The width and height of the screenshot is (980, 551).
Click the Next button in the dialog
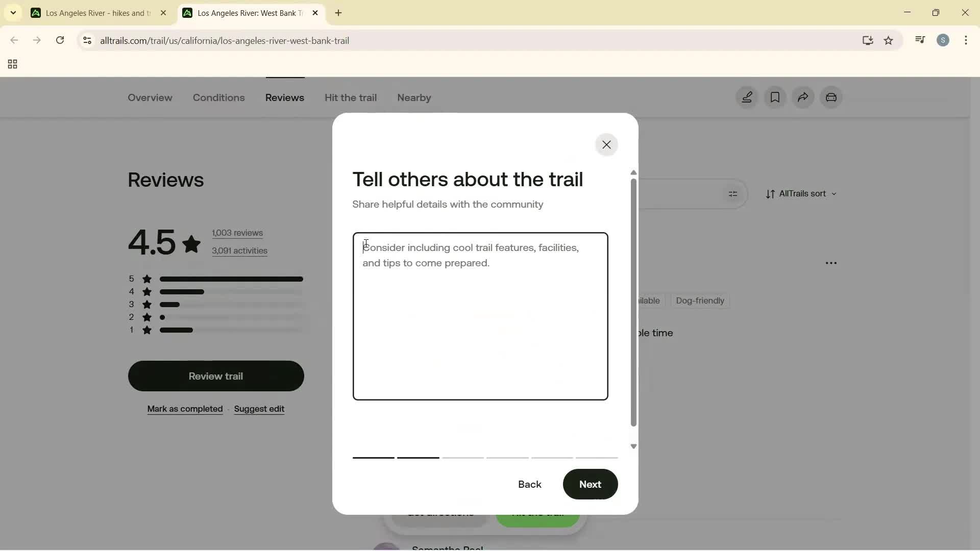click(590, 484)
